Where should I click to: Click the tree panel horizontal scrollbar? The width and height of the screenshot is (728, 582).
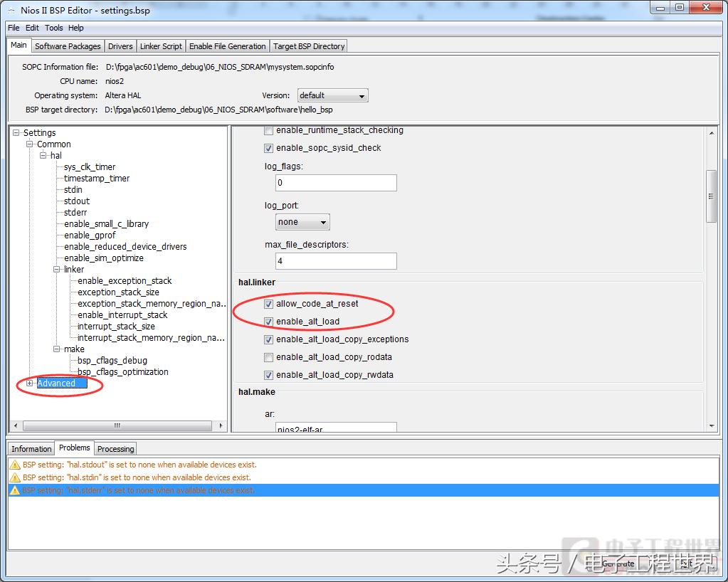point(117,425)
